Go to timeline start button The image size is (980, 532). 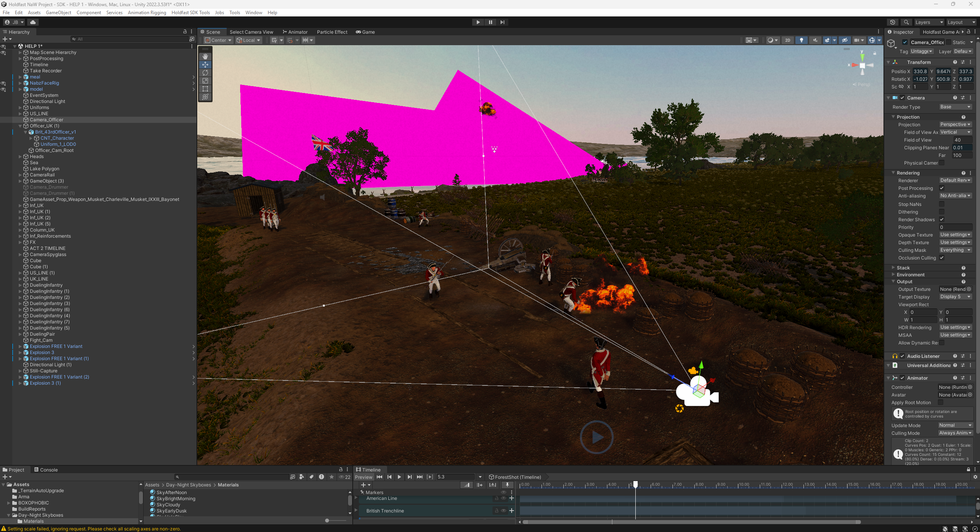point(379,477)
